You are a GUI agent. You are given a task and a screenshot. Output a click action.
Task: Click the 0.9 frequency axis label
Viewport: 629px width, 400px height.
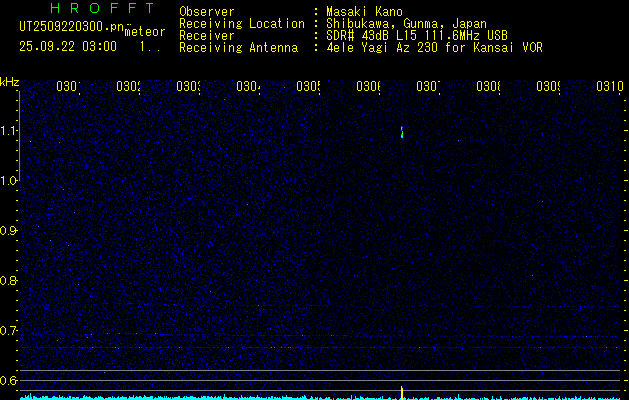click(x=8, y=231)
